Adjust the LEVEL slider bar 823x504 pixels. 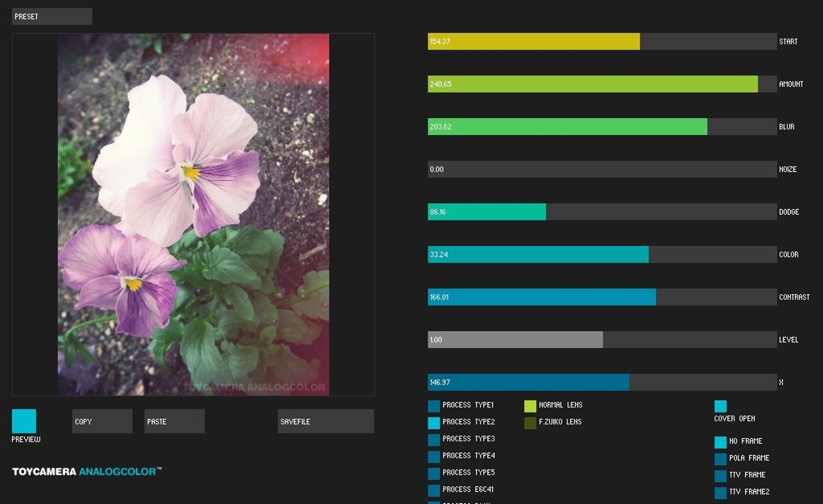[602, 340]
